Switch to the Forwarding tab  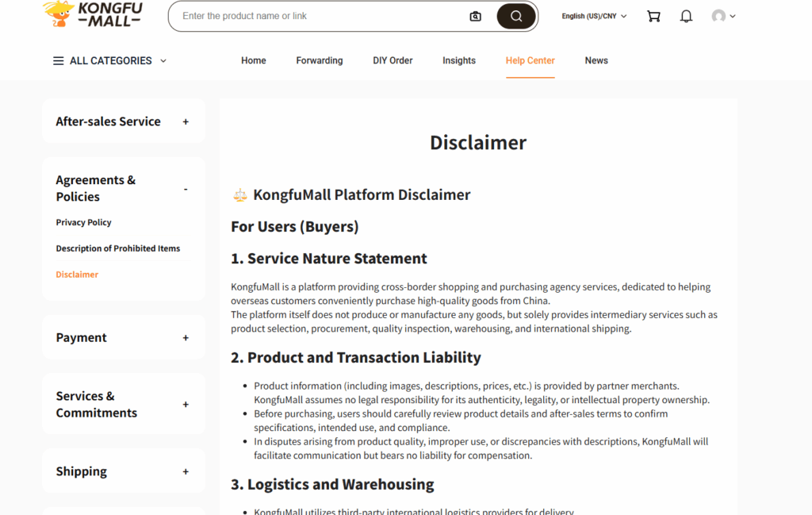click(320, 60)
